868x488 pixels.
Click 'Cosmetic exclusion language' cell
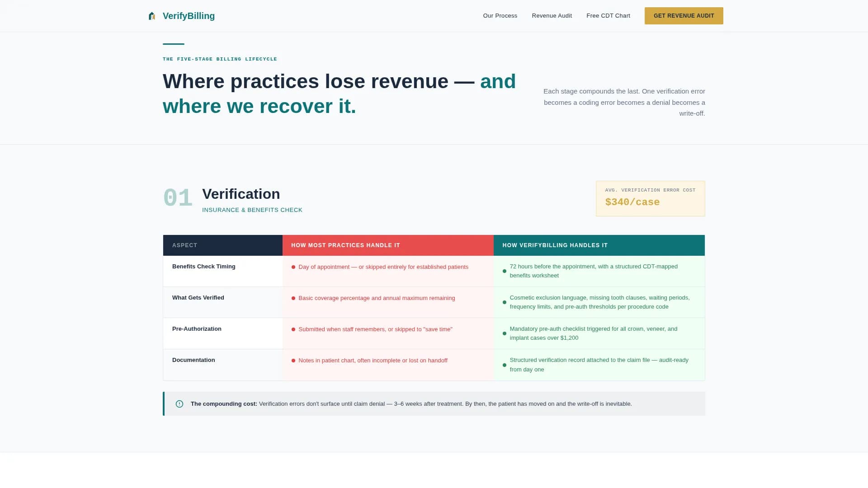click(599, 302)
